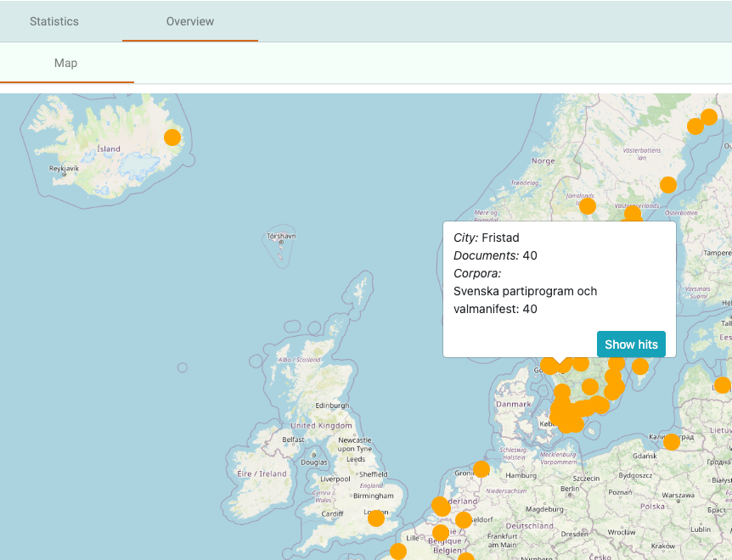Viewport: 732px width, 560px height.
Task: Click the Svenska partiprogram corpus text
Action: pyautogui.click(x=525, y=291)
